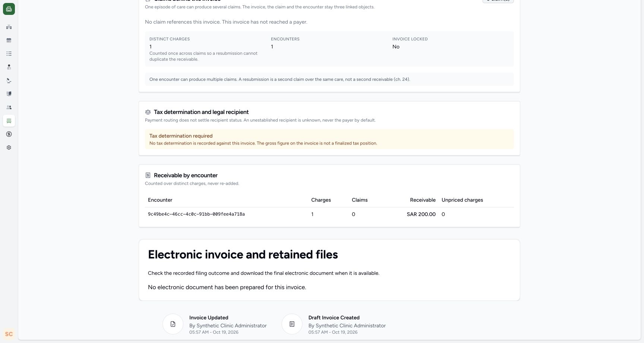Viewport: 644px width, 343px height.
Task: Click the Draft Invoice Created event title
Action: (x=334, y=318)
